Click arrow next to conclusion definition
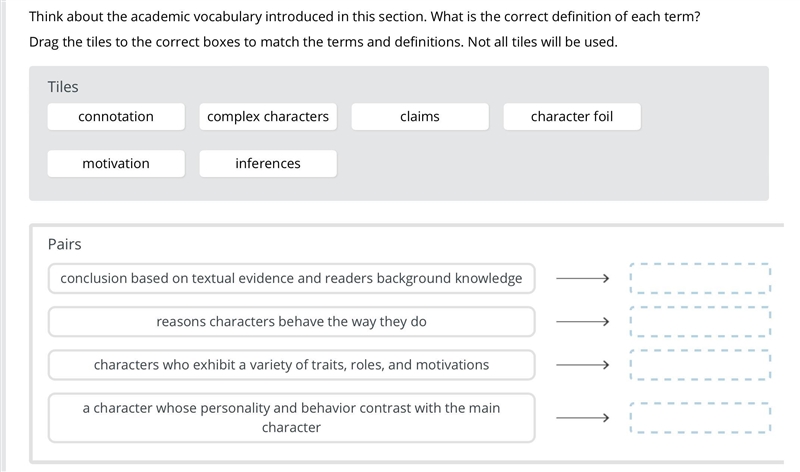This screenshot has width=800, height=472. point(582,279)
